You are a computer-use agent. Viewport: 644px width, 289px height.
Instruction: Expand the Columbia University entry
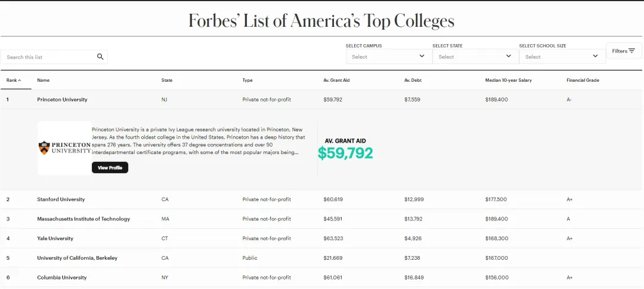pos(61,278)
